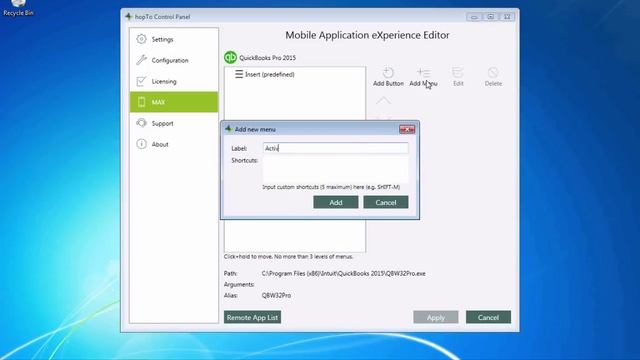Click the Delete toolbar icon
This screenshot has height=360, width=640.
pos(493,73)
